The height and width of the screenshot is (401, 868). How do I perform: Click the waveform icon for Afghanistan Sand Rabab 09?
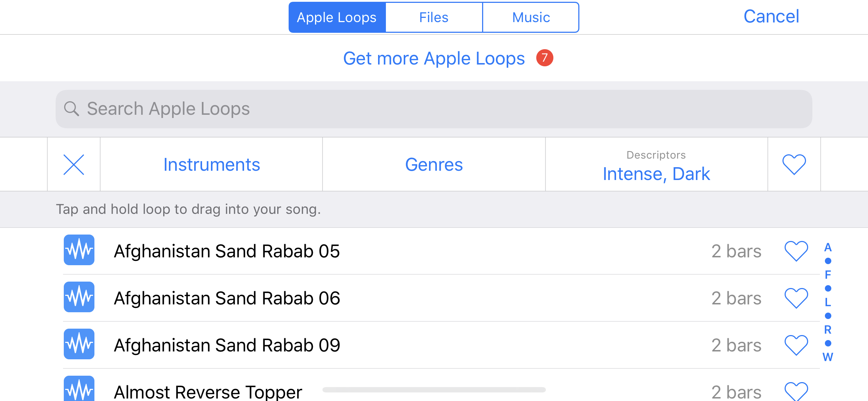tap(79, 344)
